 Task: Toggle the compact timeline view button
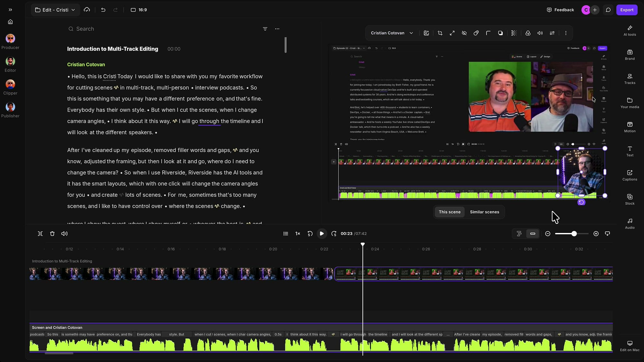coord(533,234)
